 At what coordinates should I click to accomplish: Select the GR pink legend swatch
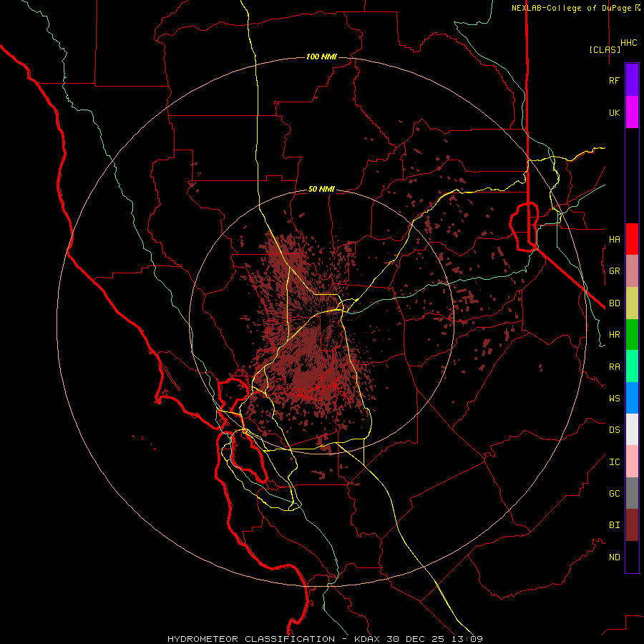[632, 271]
